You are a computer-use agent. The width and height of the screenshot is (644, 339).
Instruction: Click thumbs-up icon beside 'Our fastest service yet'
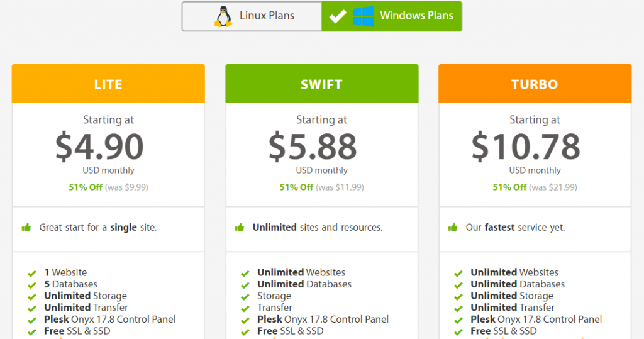[x=453, y=227]
